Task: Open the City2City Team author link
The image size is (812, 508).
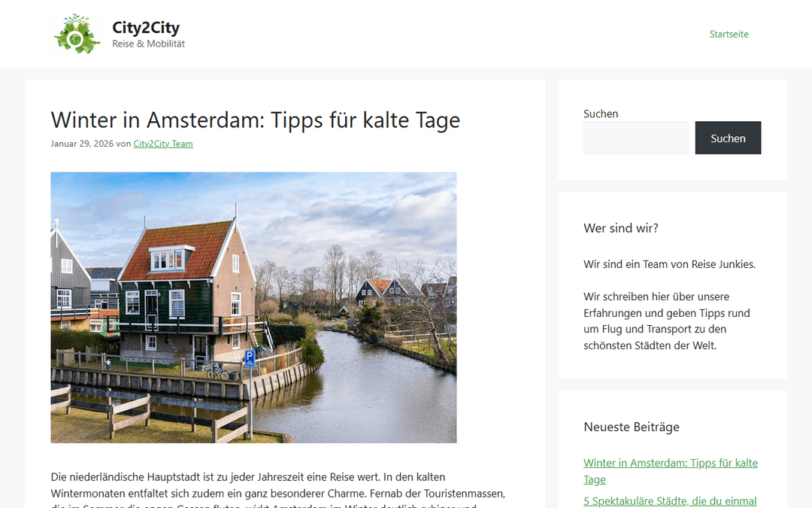Action: pos(163,144)
